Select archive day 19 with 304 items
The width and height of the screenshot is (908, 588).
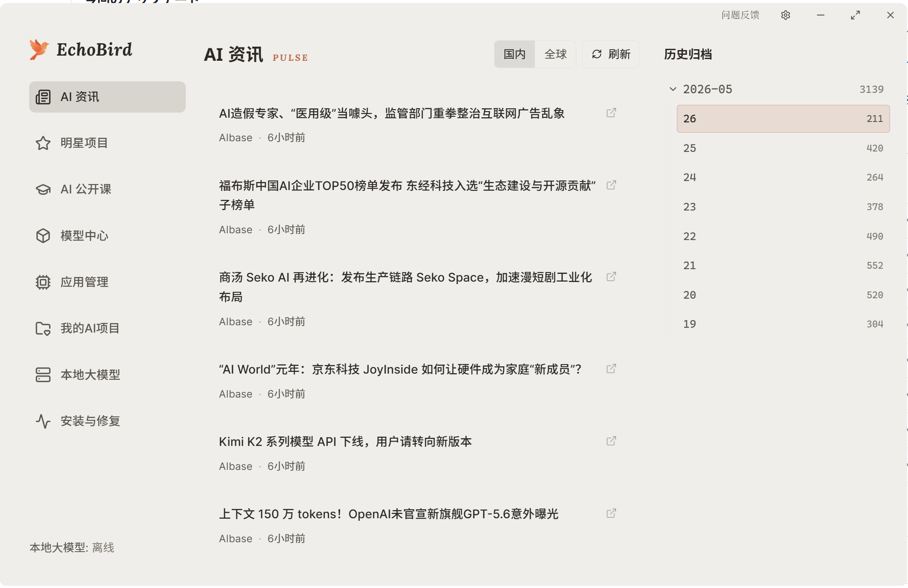783,324
